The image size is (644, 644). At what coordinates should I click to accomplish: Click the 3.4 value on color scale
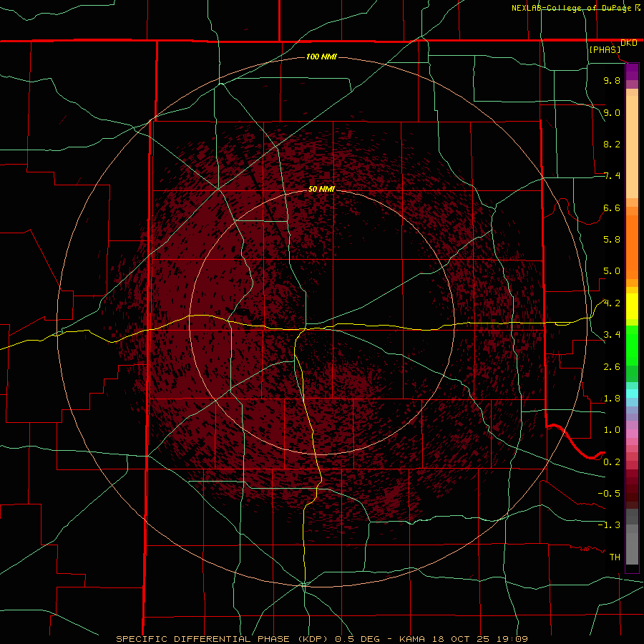click(612, 335)
